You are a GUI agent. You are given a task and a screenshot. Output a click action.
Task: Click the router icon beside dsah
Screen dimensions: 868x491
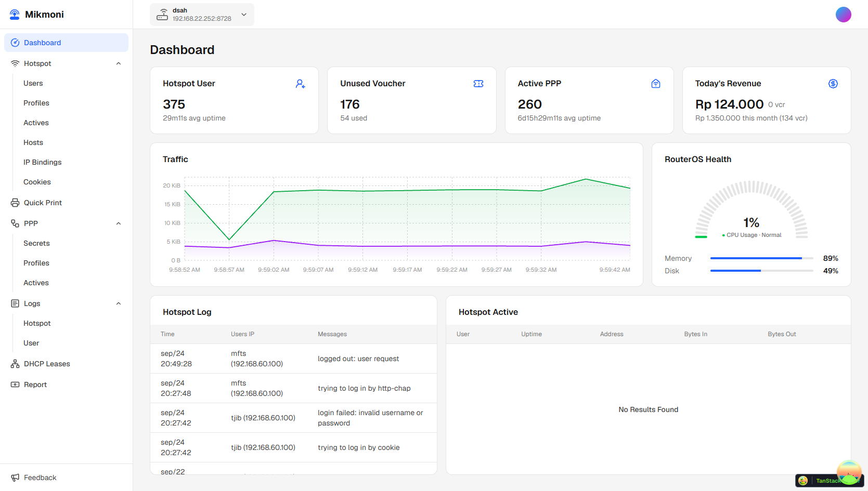[163, 15]
